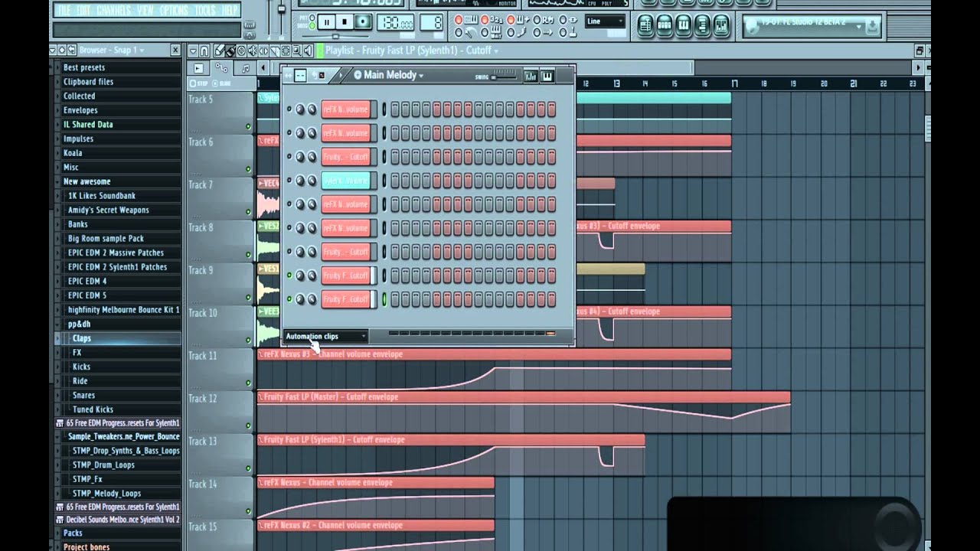Viewport: 980px width, 551px height.
Task: Select the Delete tool in playlist toolbar
Action: pos(241,51)
